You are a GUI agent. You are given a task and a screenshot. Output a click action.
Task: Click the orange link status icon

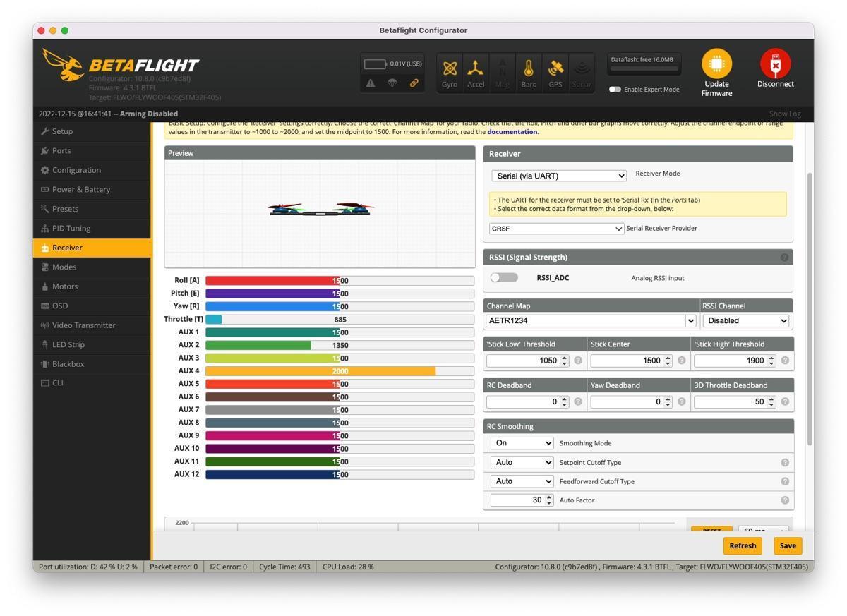[x=414, y=83]
